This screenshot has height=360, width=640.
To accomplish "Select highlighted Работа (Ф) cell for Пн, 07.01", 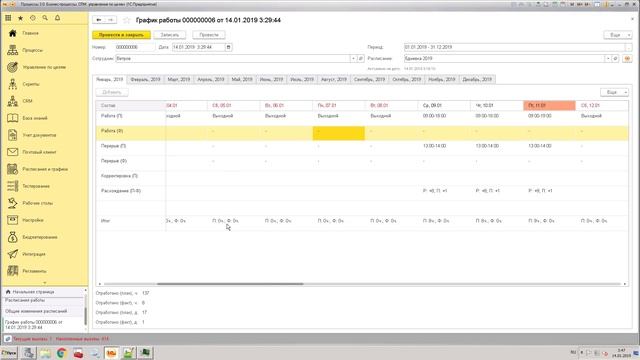I will tap(338, 133).
